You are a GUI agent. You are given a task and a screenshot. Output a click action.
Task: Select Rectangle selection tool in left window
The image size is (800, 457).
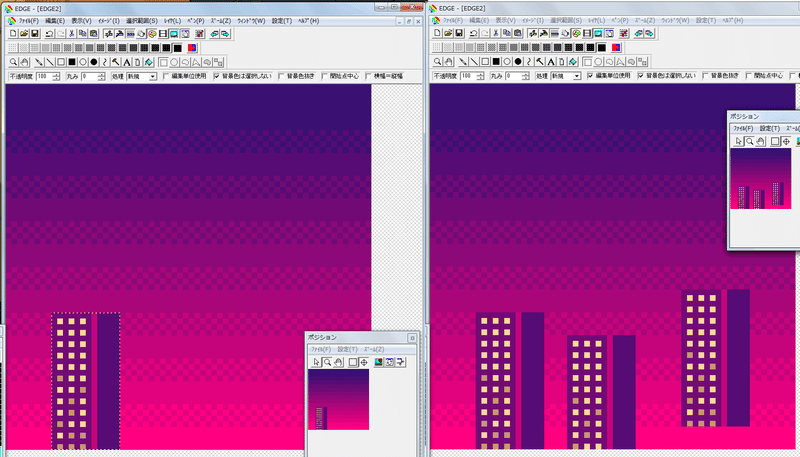(163, 62)
